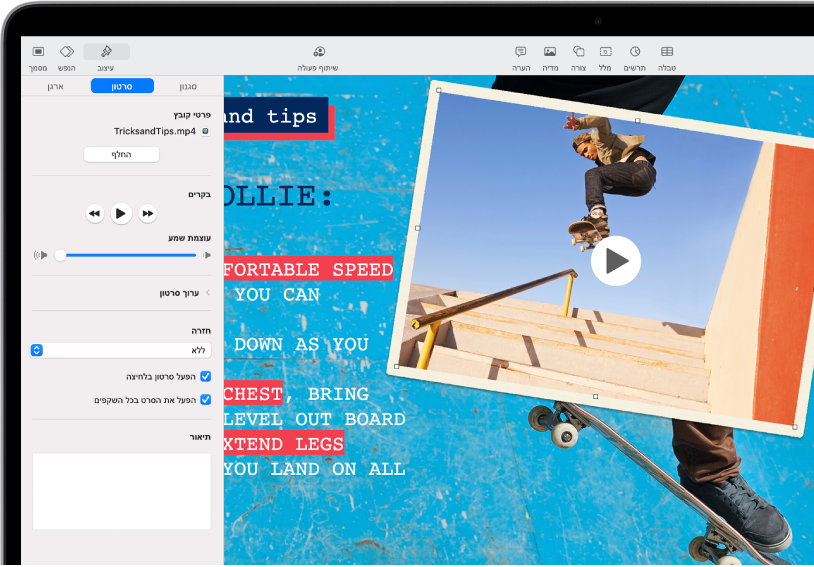
Task: Click the TricksandTips.mp4 file icon
Action: click(206, 131)
